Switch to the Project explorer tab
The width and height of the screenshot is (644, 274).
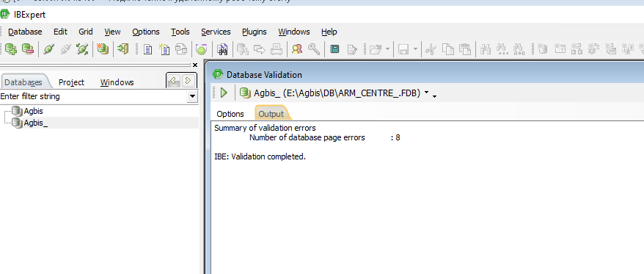(71, 82)
